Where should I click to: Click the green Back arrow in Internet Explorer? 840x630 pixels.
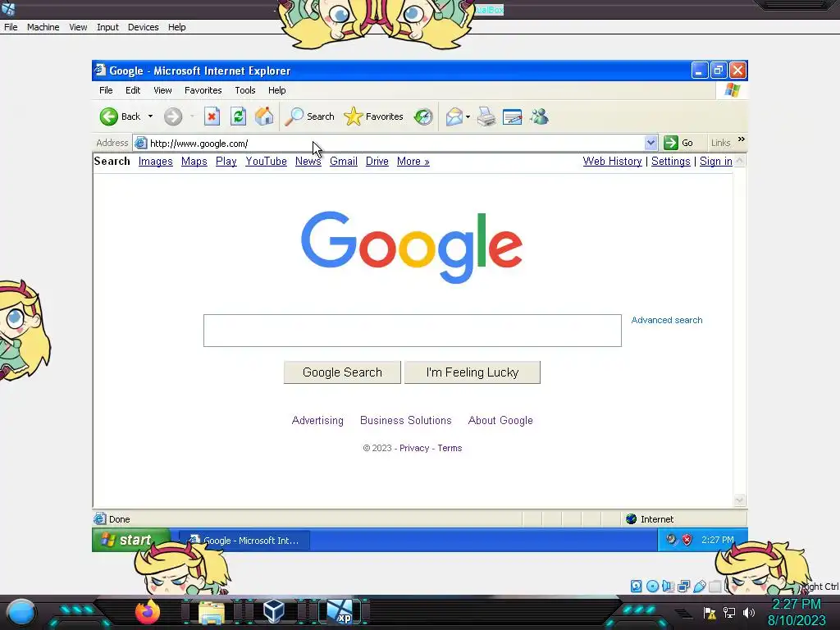109,116
